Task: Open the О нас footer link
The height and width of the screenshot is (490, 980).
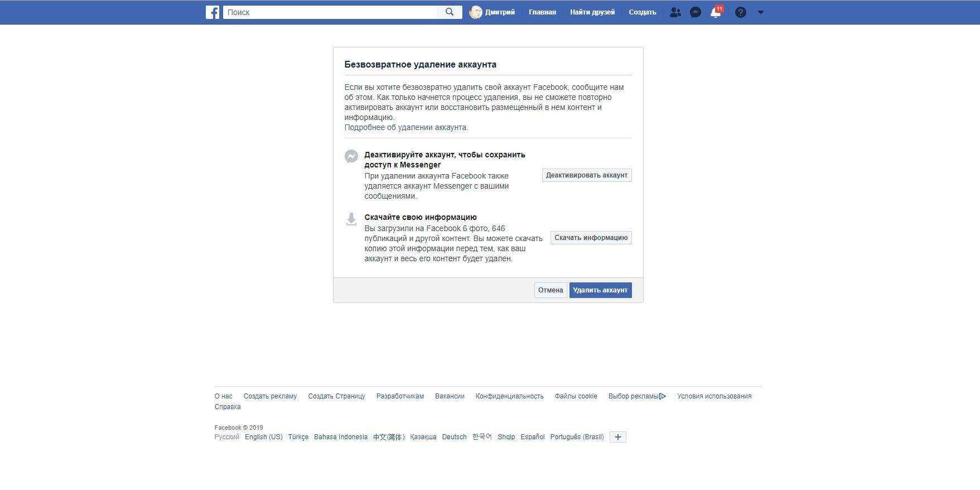Action: [x=224, y=396]
